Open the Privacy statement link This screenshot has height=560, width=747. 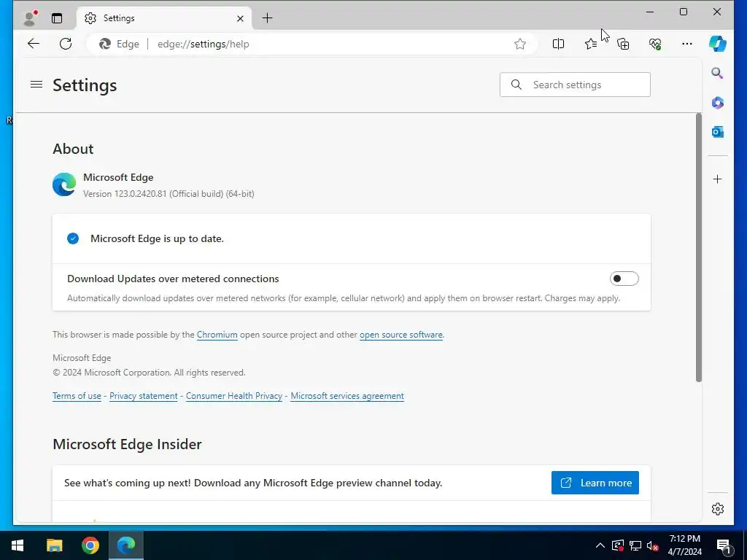click(144, 396)
